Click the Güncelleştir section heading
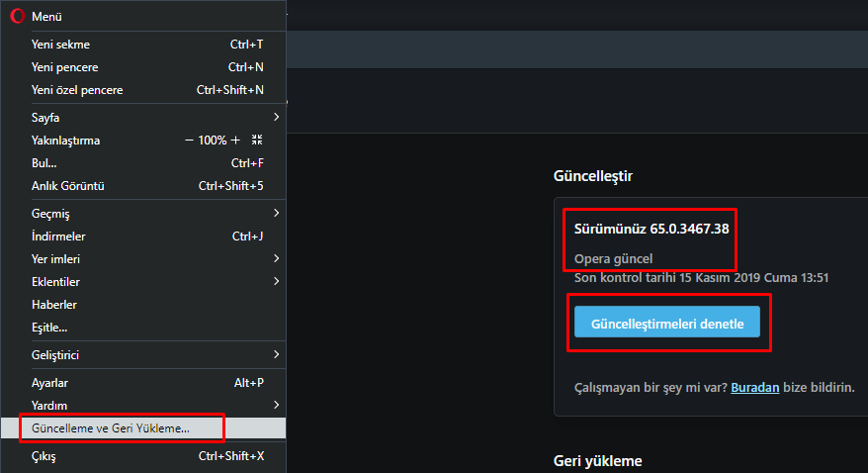This screenshot has height=473, width=868. coord(593,176)
